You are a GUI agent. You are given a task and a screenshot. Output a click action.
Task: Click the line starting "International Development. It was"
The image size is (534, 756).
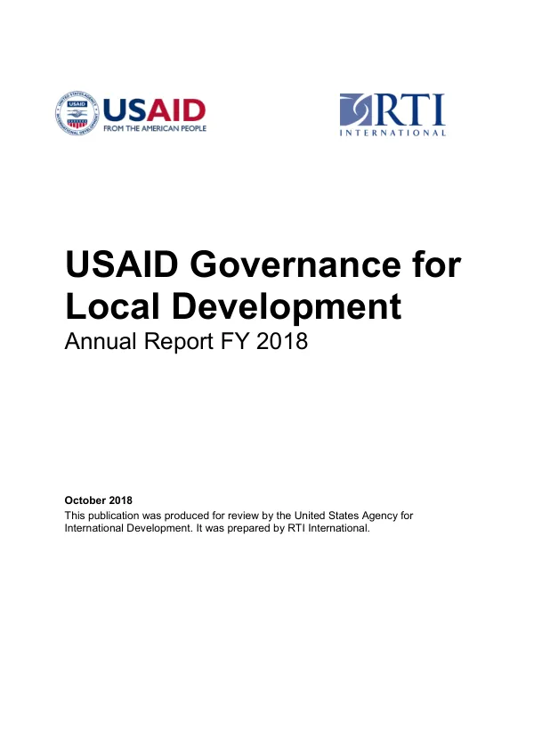click(217, 528)
